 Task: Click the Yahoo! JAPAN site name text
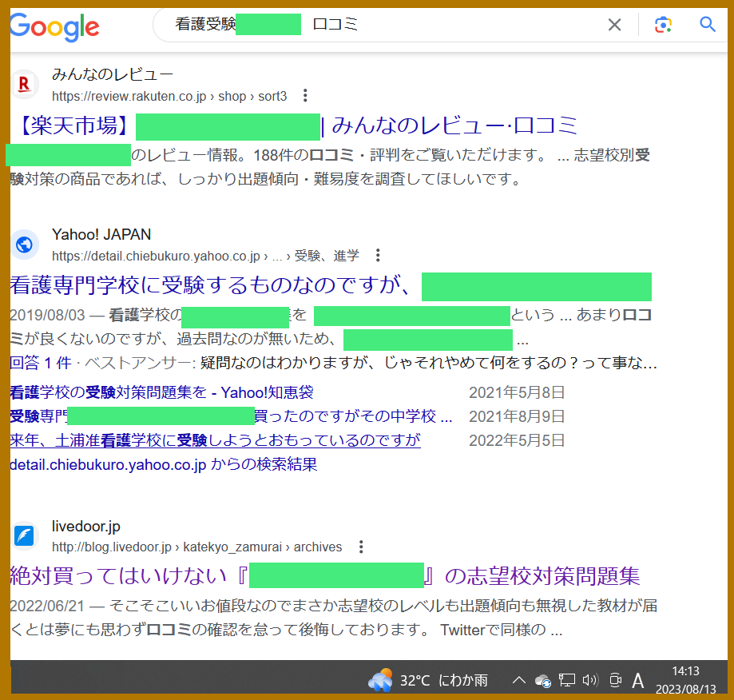pyautogui.click(x=101, y=234)
